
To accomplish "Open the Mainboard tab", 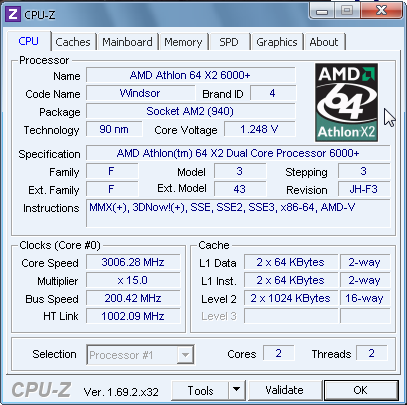I will (127, 42).
